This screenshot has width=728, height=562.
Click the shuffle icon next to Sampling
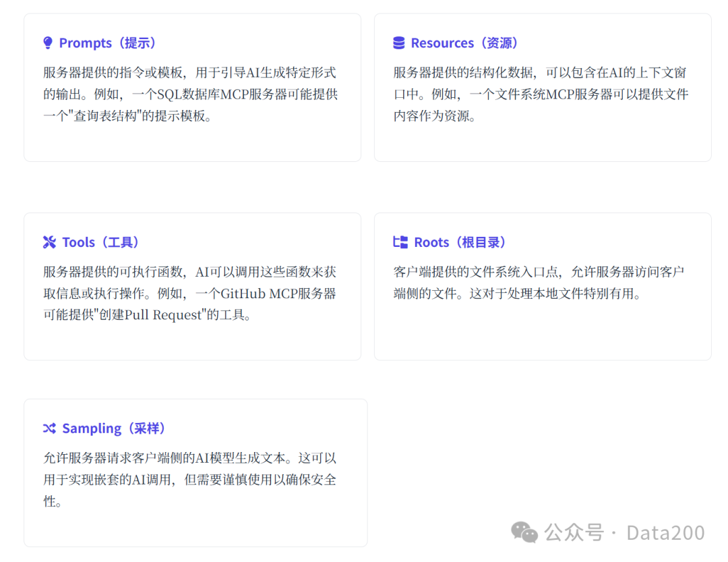pyautogui.click(x=49, y=427)
